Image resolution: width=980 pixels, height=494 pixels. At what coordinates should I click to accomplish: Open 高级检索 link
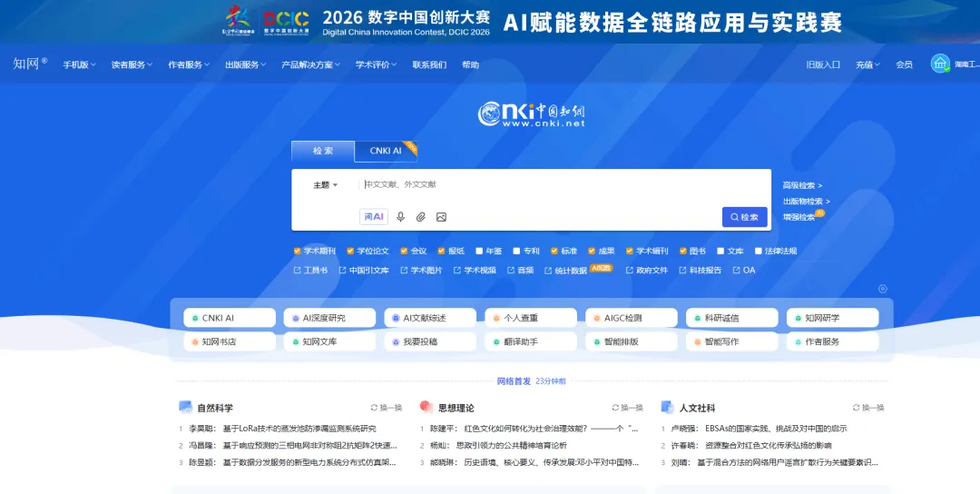802,185
